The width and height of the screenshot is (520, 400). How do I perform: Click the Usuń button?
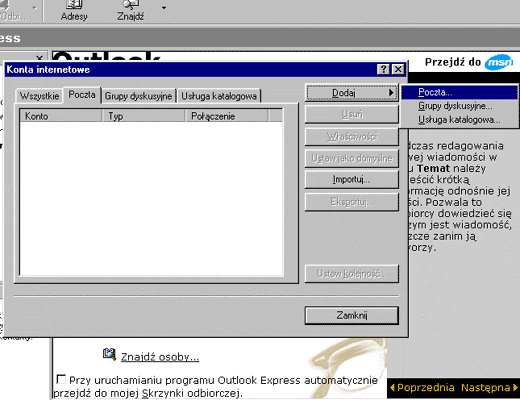352,114
